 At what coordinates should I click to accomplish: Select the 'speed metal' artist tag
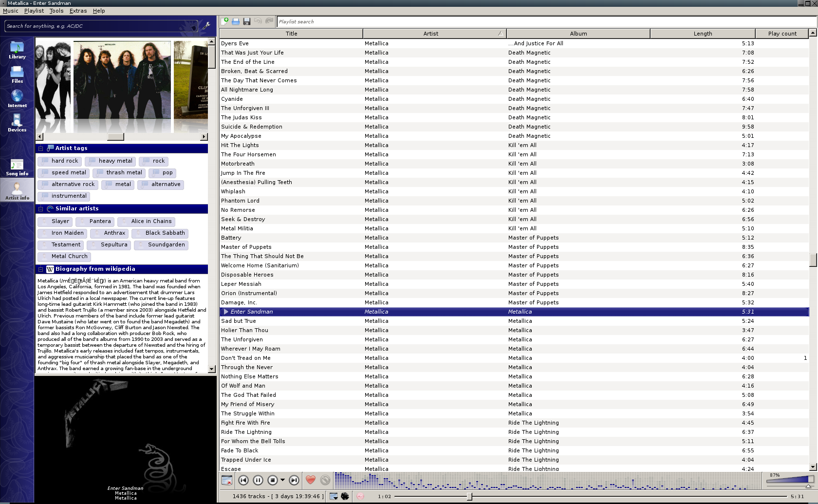click(64, 173)
